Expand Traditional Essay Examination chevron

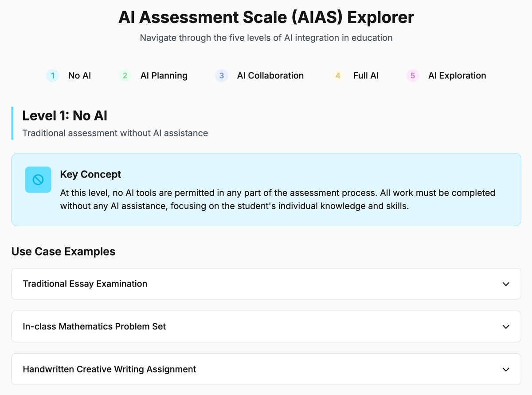coord(506,284)
